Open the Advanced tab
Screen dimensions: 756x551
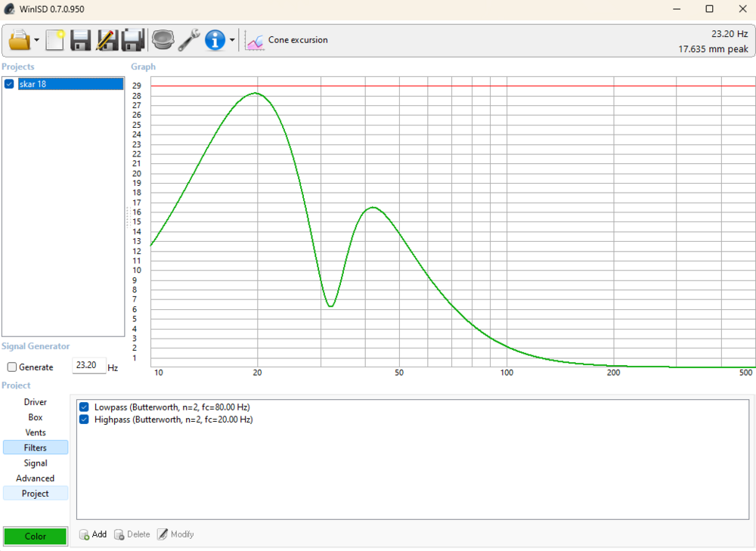pos(36,478)
